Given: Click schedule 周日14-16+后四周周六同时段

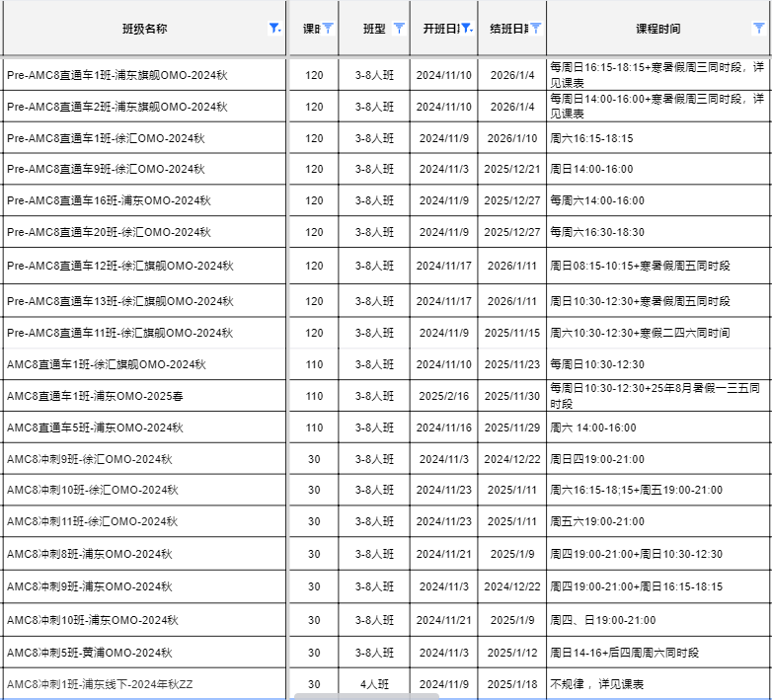Looking at the screenshot, I should 658,653.
